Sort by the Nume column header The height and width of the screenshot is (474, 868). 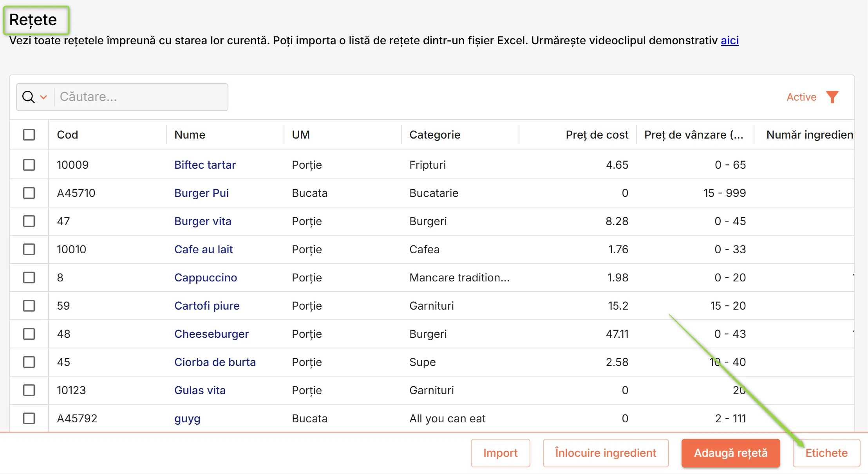point(190,135)
